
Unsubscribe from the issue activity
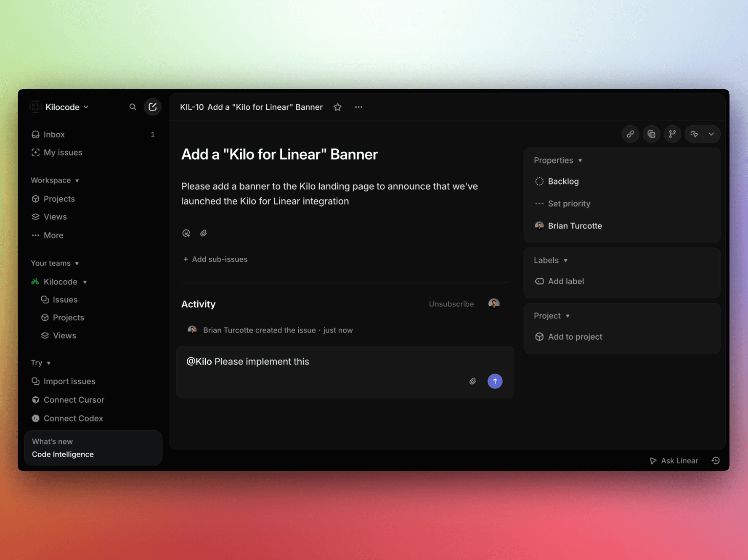(x=451, y=304)
